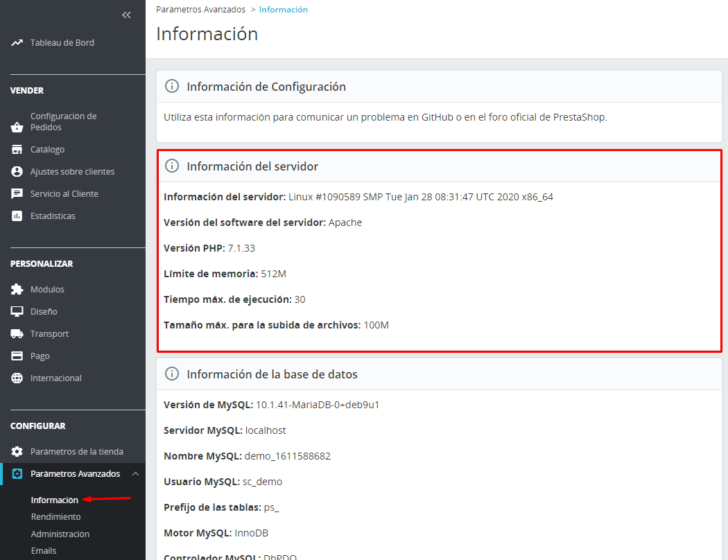This screenshot has height=560, width=728.
Task: Collapse the sidebar with double chevron icon
Action: pos(126,15)
